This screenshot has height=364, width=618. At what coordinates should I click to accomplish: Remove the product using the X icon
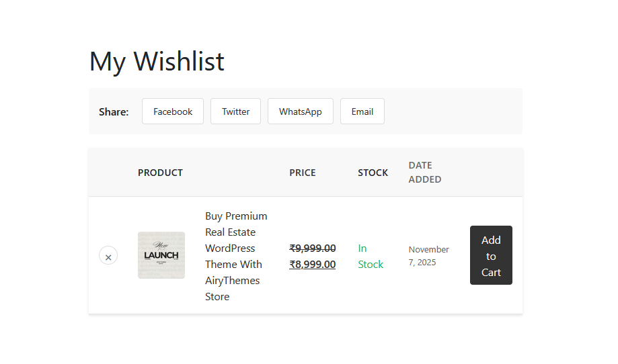tap(108, 256)
